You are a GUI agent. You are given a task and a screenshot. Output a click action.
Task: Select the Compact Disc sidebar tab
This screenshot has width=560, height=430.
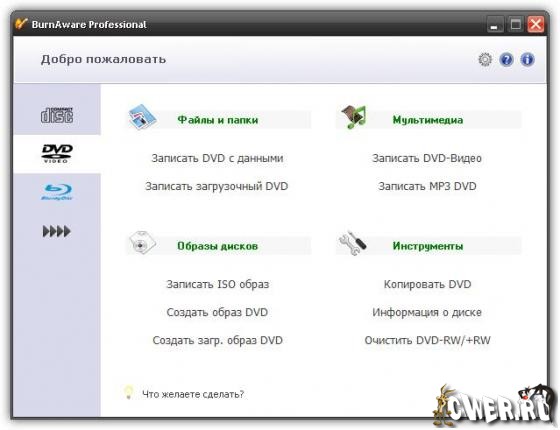pos(57,115)
